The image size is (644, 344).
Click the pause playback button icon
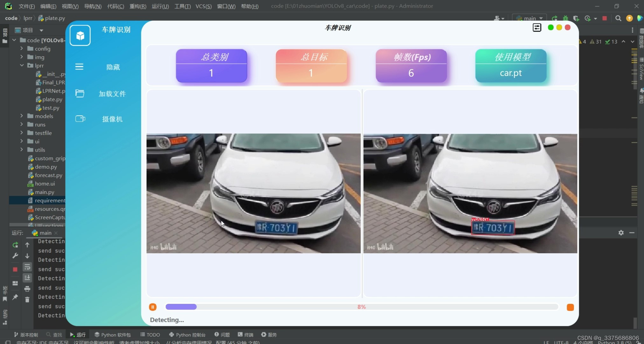tap(152, 307)
